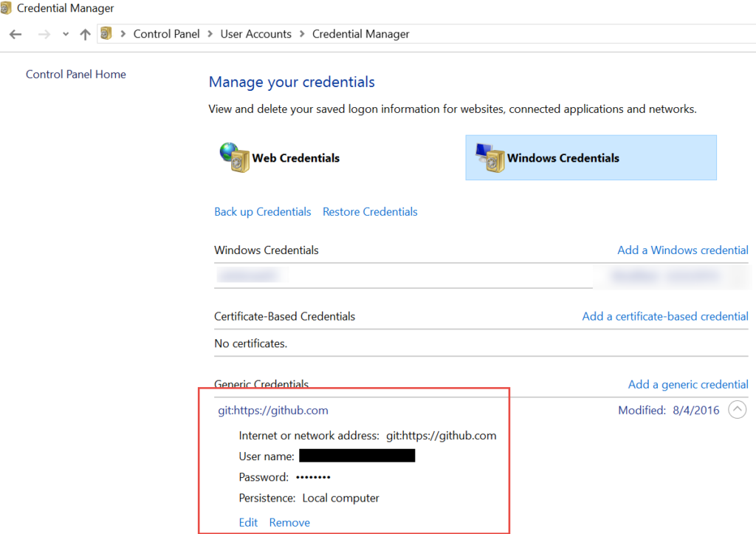Remove the github.com credential
Screen dimensions: 756x534
coord(289,522)
